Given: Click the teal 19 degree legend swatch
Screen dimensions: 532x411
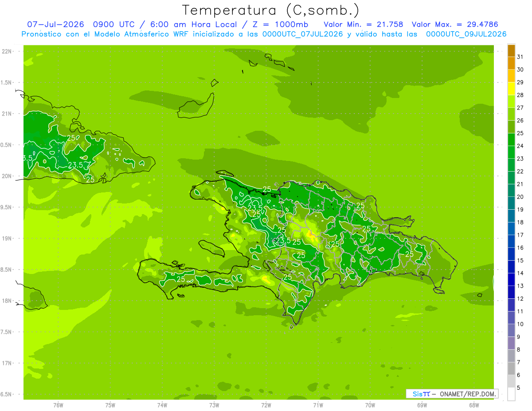Looking at the screenshot, I should [x=511, y=203].
